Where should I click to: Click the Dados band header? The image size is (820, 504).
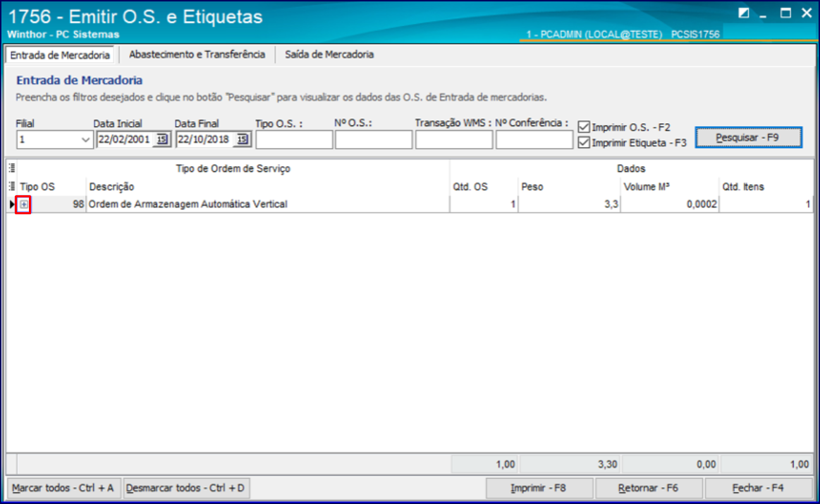tap(631, 168)
